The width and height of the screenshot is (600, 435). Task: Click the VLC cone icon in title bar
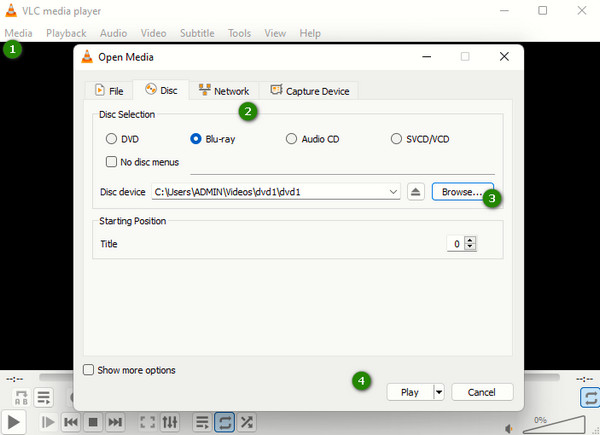[x=11, y=10]
